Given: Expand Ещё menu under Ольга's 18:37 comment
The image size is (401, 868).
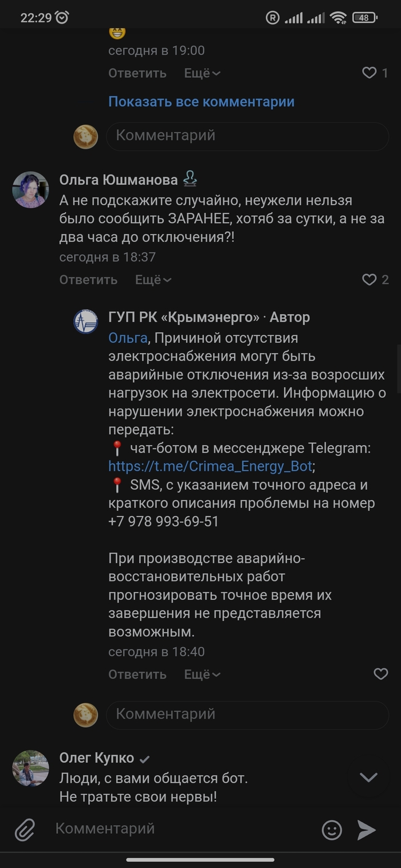Looking at the screenshot, I should click(154, 280).
